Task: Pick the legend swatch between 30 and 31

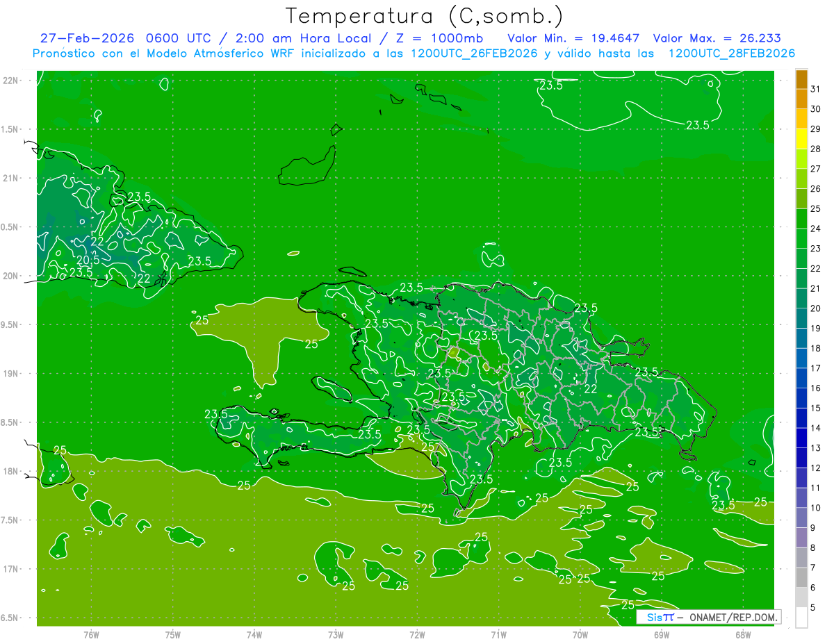Action: click(x=801, y=99)
